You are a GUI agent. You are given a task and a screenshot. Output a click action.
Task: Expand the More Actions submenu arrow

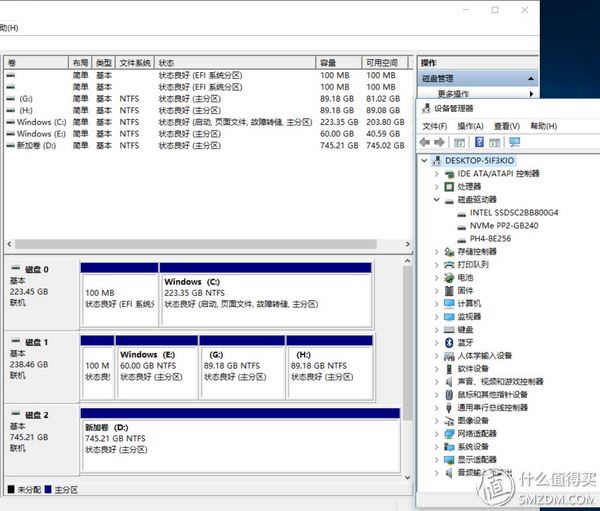[x=532, y=94]
